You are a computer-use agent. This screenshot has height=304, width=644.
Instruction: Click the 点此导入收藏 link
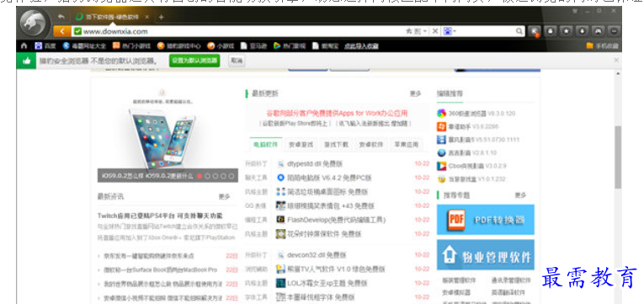tap(361, 45)
